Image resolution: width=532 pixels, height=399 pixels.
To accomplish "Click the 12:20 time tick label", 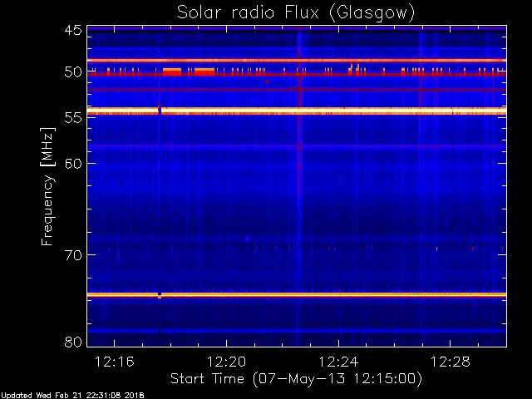I will [226, 362].
